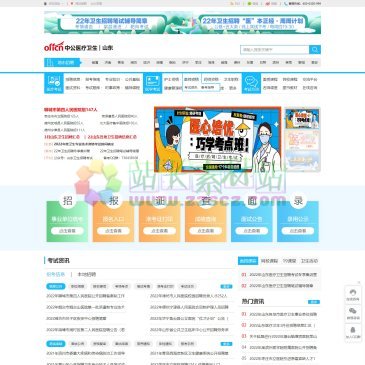Click the red Weibo icon in top bar
Screen dimensions: 365x365
[268, 4]
